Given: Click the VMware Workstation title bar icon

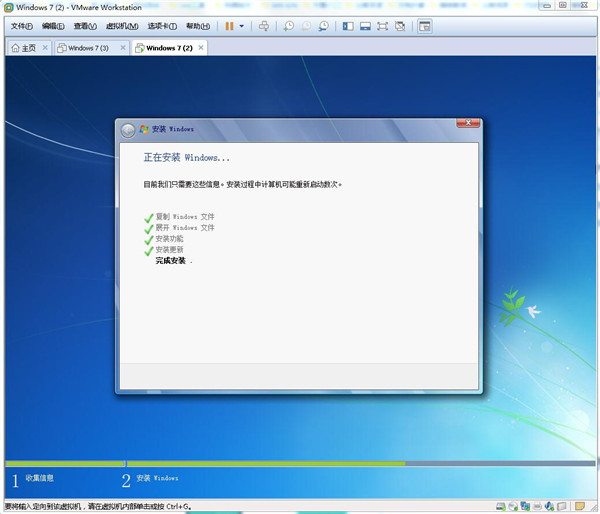Looking at the screenshot, I should point(8,7).
